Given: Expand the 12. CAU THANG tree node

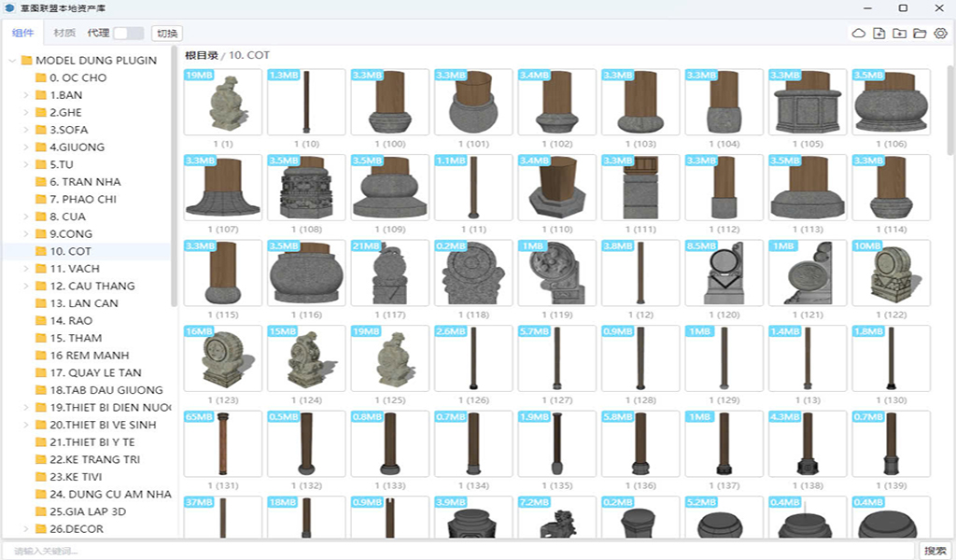Looking at the screenshot, I should tap(26, 287).
